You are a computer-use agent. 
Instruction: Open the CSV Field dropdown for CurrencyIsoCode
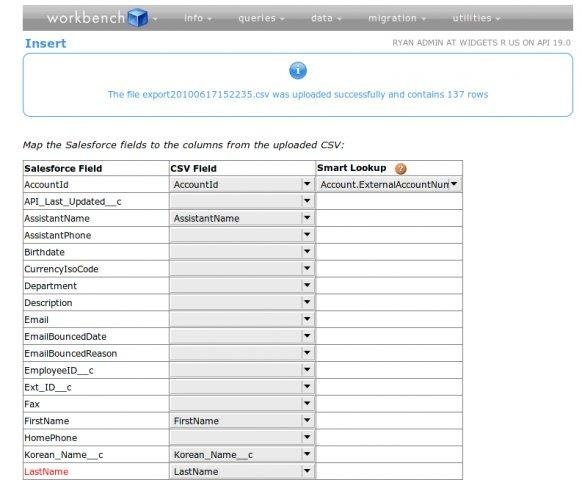(x=242, y=269)
